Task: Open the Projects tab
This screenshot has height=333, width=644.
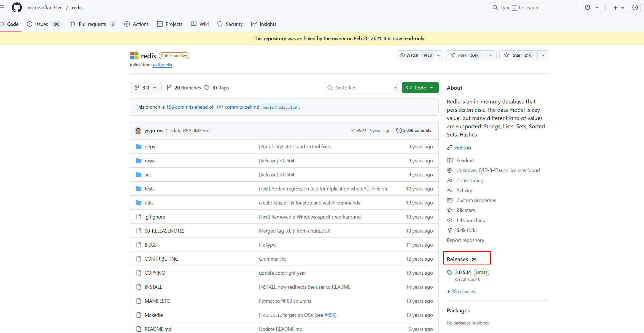Action: [170, 24]
